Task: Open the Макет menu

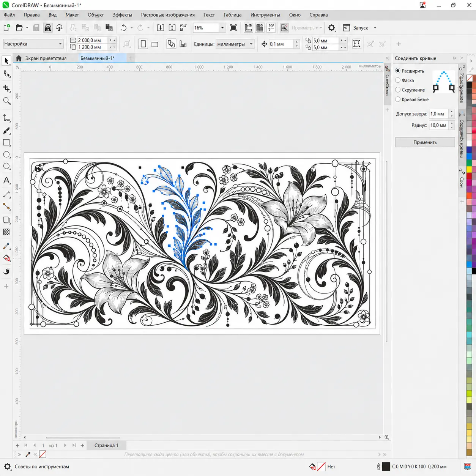Action: click(72, 15)
